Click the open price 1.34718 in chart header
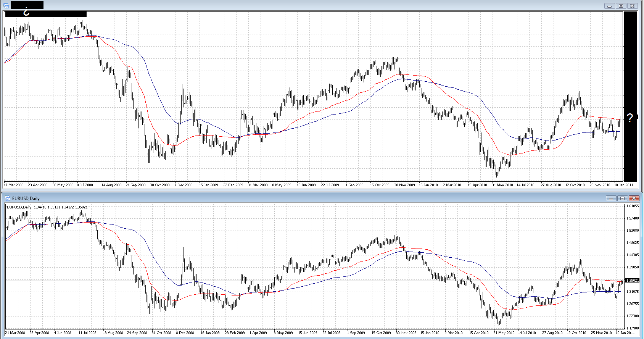 (40, 207)
